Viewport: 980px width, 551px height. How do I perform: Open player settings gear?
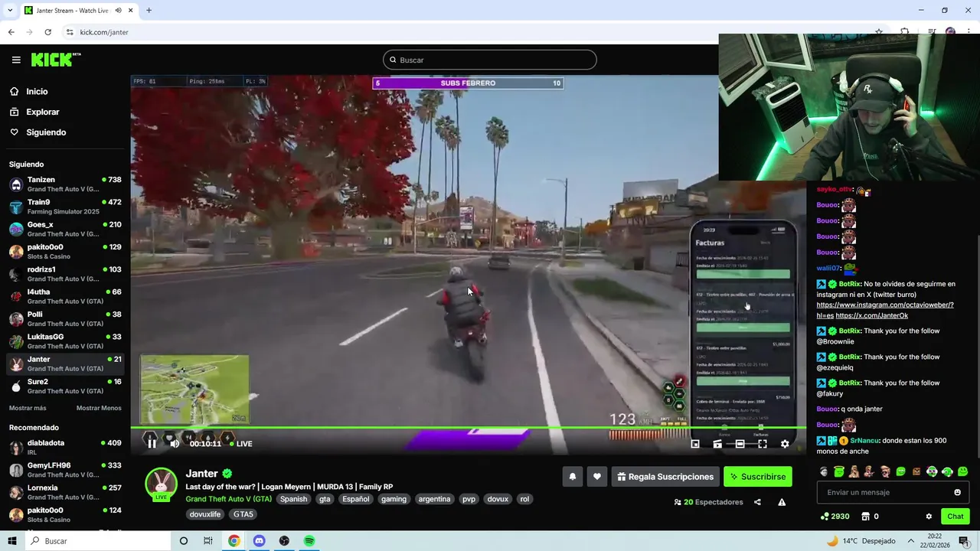pos(785,443)
